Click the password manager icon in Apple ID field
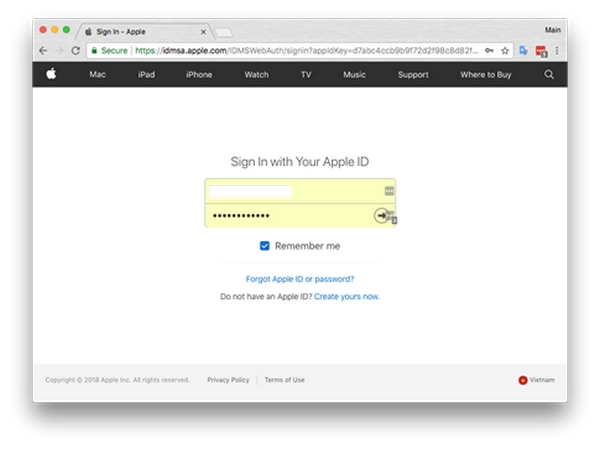This screenshot has height=449, width=600. [x=389, y=191]
